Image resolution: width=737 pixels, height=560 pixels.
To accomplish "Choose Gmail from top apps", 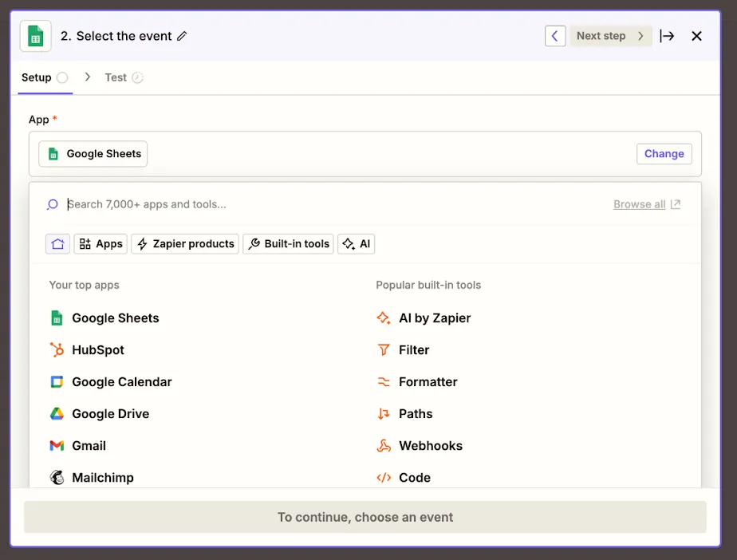I will coord(89,446).
